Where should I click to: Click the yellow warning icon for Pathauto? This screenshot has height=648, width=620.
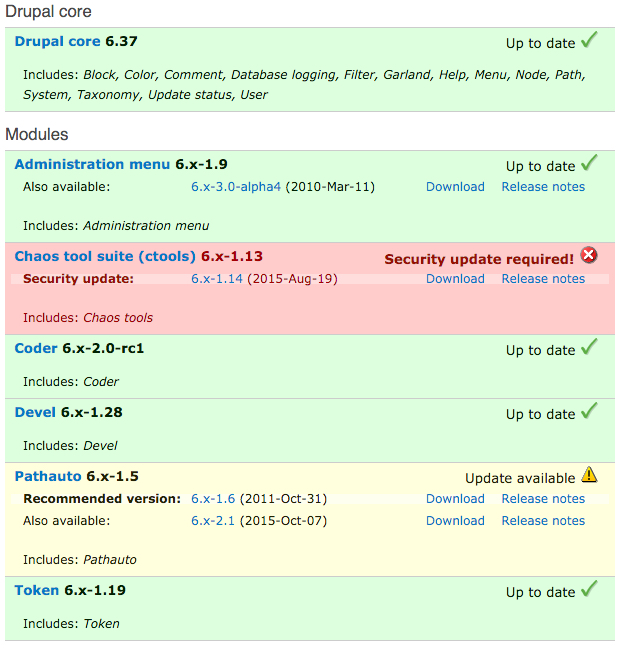point(589,475)
